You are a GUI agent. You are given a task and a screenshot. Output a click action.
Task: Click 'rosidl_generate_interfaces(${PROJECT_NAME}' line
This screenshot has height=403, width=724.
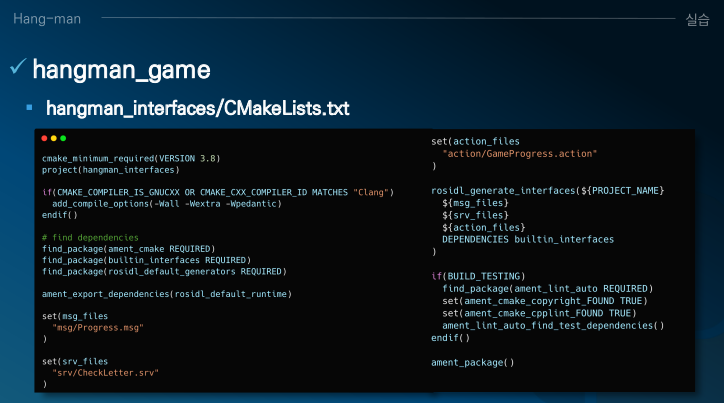[x=548, y=191]
